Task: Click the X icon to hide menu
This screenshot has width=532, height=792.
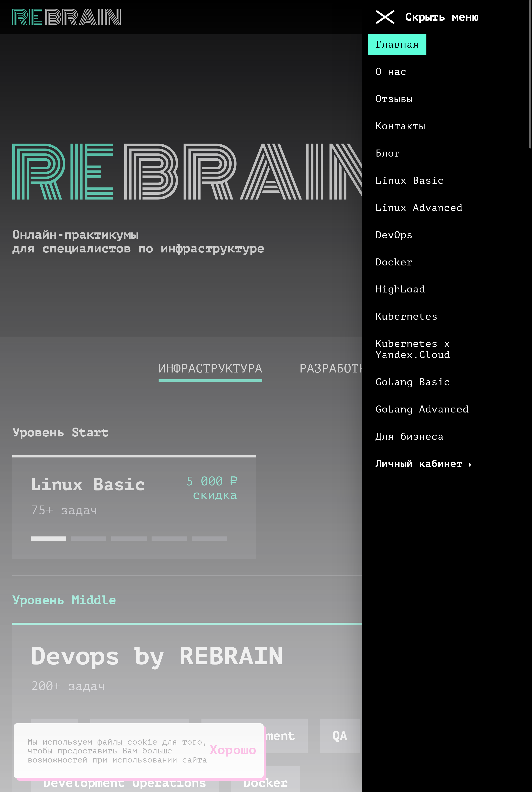Action: (385, 17)
